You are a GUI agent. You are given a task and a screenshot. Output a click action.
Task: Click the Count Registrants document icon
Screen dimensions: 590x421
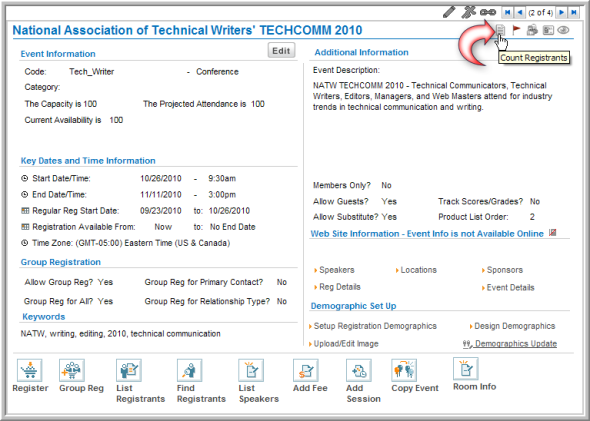tap(500, 30)
